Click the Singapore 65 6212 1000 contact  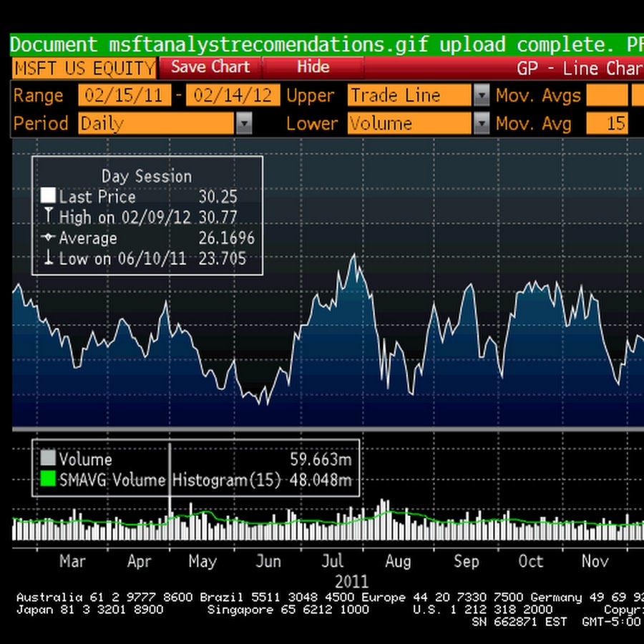click(x=288, y=610)
